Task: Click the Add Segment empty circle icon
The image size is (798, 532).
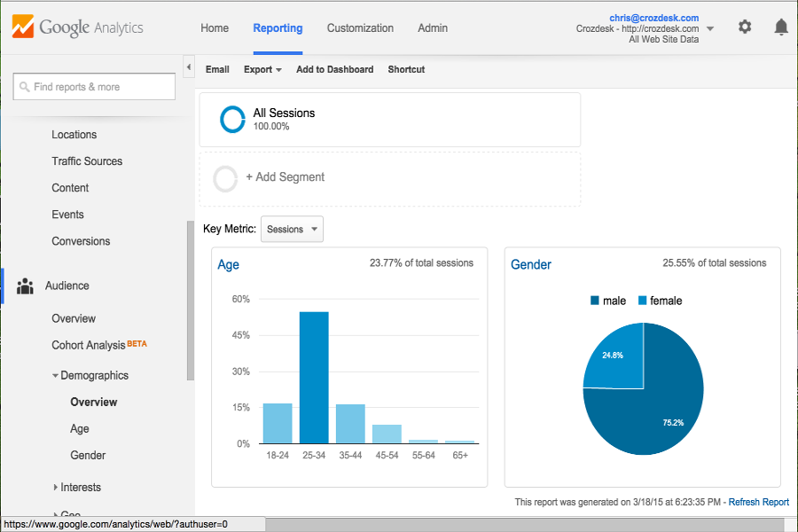Action: 226,178
